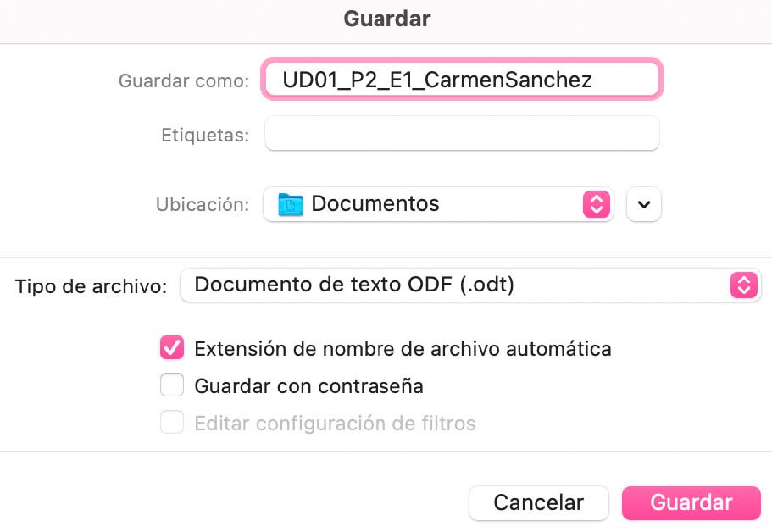772x532 pixels.
Task: Expand the dialog with the chevron button
Action: click(644, 204)
